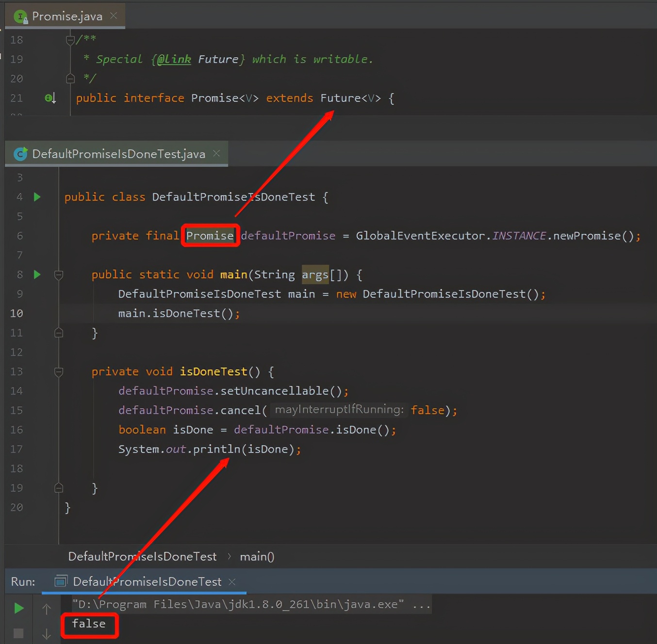
Task: Close the DefaultPromiseIsDoneTest.java tab
Action: pos(216,153)
